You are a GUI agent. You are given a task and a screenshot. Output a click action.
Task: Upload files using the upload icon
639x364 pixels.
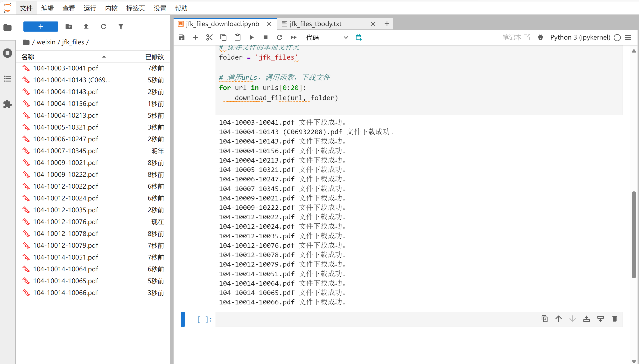86,27
